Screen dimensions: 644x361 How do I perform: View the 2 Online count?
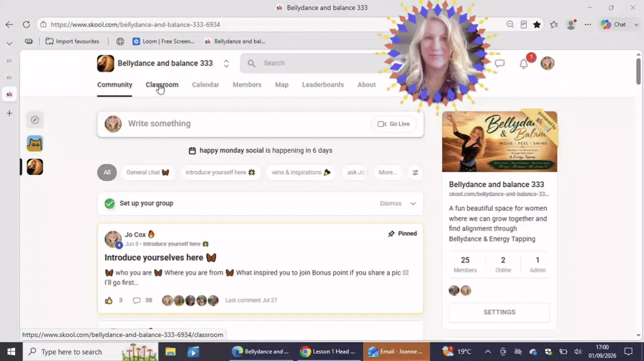pyautogui.click(x=503, y=265)
